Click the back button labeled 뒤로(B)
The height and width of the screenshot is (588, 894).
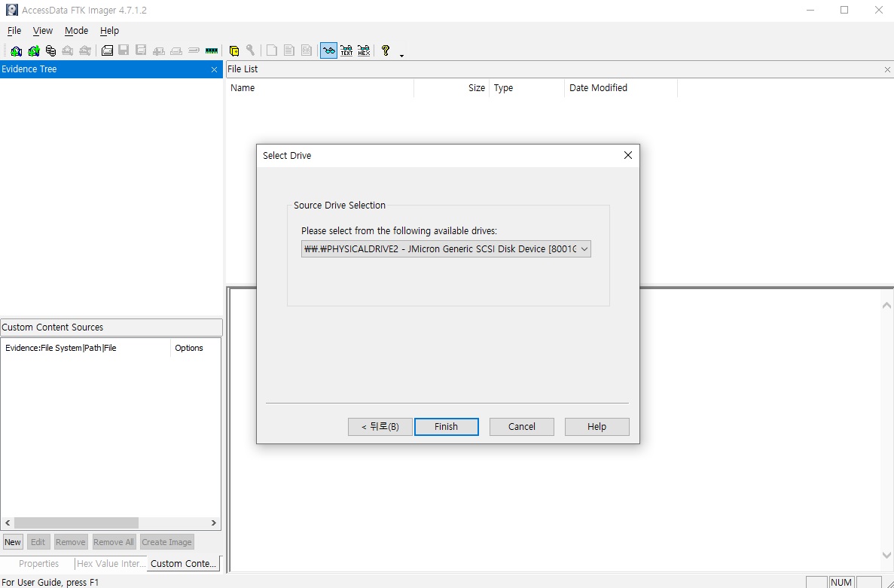pos(380,427)
